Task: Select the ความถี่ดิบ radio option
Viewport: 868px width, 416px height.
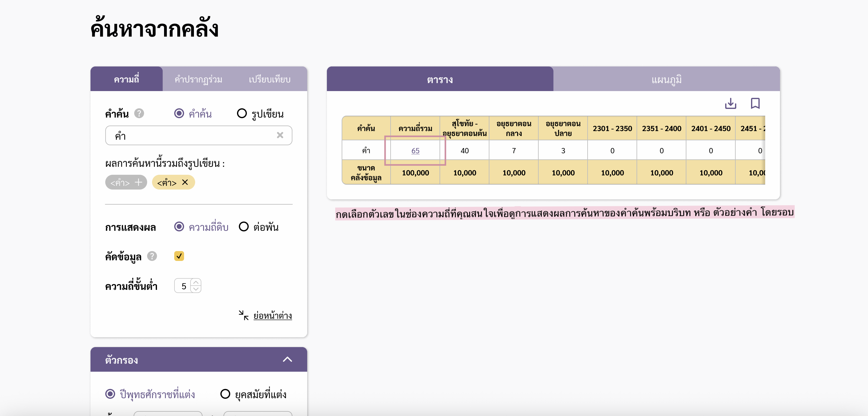Action: [x=179, y=227]
